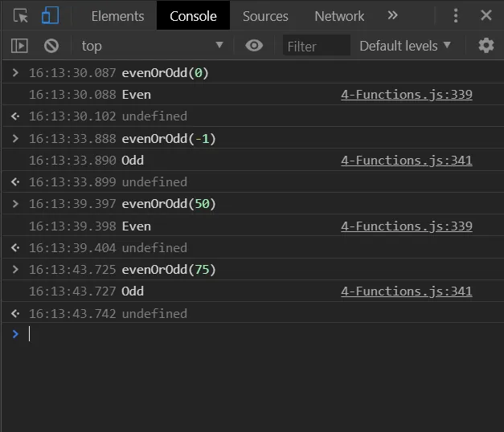Show more tabs with the double chevron
Viewport: 504px width, 432px height.
(x=392, y=16)
